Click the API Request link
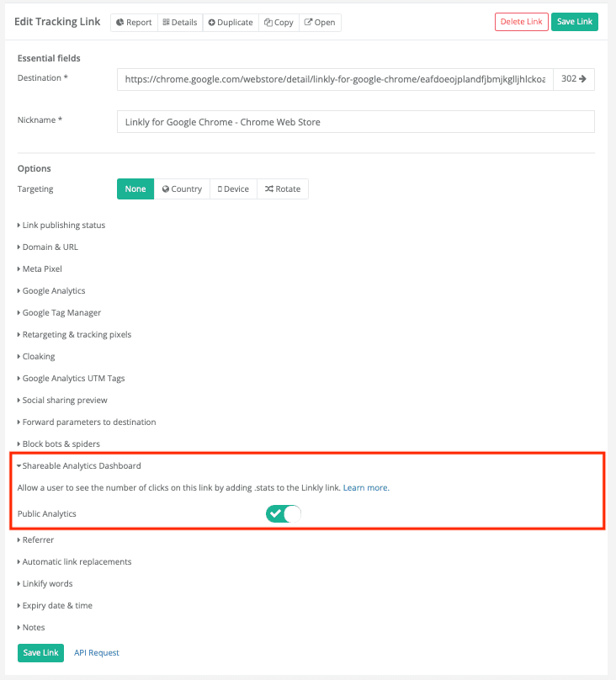Screen dimensions: 616x680 (96, 652)
